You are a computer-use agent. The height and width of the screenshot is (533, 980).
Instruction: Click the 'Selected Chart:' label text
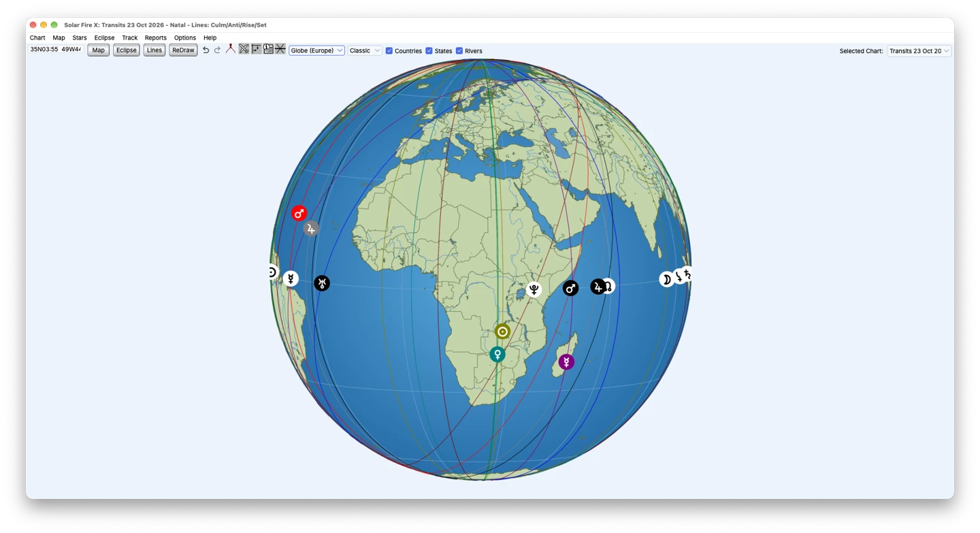(861, 51)
